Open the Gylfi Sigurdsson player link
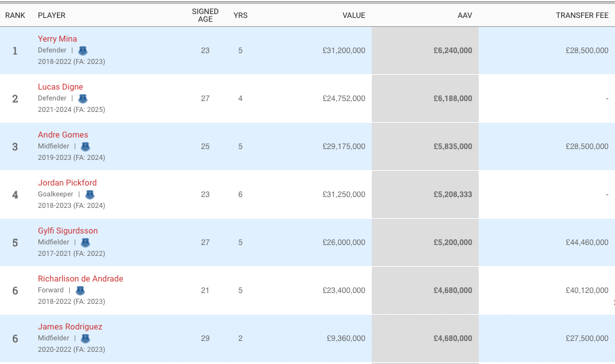 (x=68, y=231)
